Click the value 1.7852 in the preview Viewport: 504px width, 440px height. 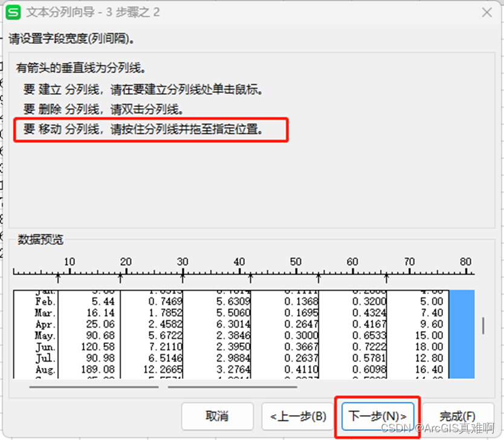pyautogui.click(x=165, y=312)
